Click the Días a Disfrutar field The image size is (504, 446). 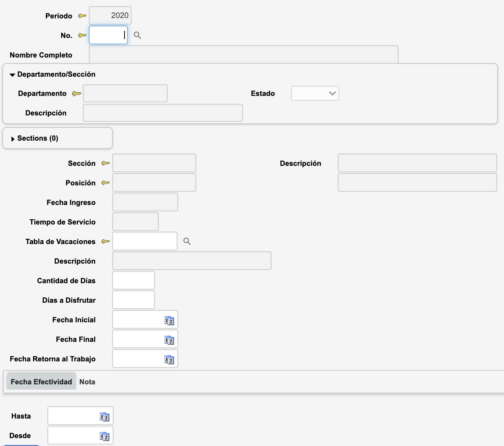133,300
